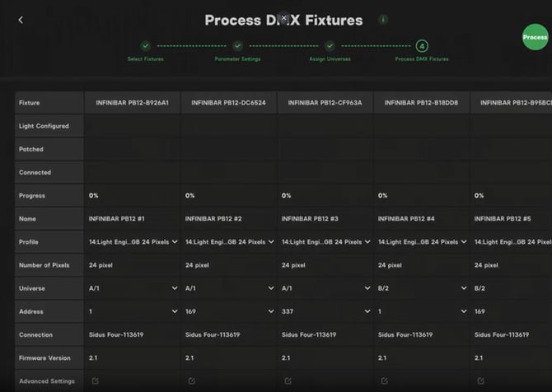Open Universe B/2 dropdown for PB12 #4
Screen dimensions: 552x392
point(463,288)
